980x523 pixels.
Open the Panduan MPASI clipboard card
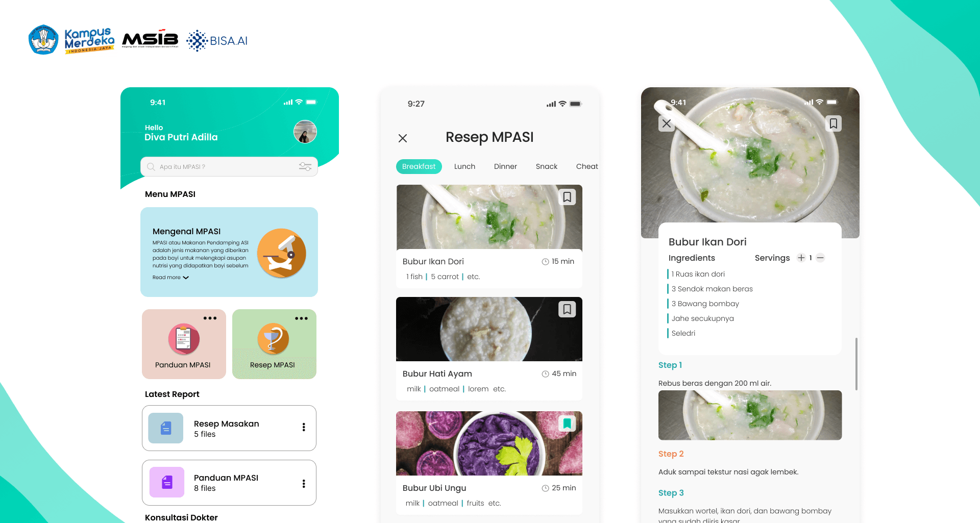pyautogui.click(x=184, y=344)
